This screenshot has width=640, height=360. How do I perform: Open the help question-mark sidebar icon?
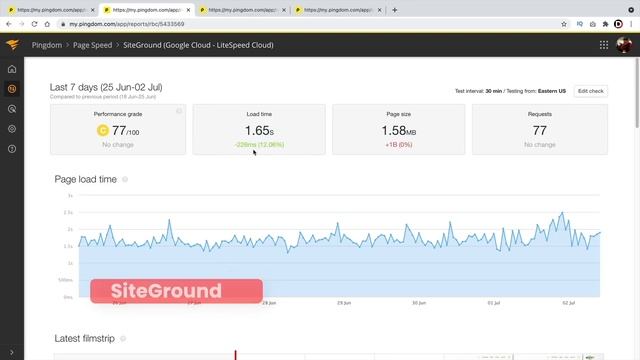[12, 149]
